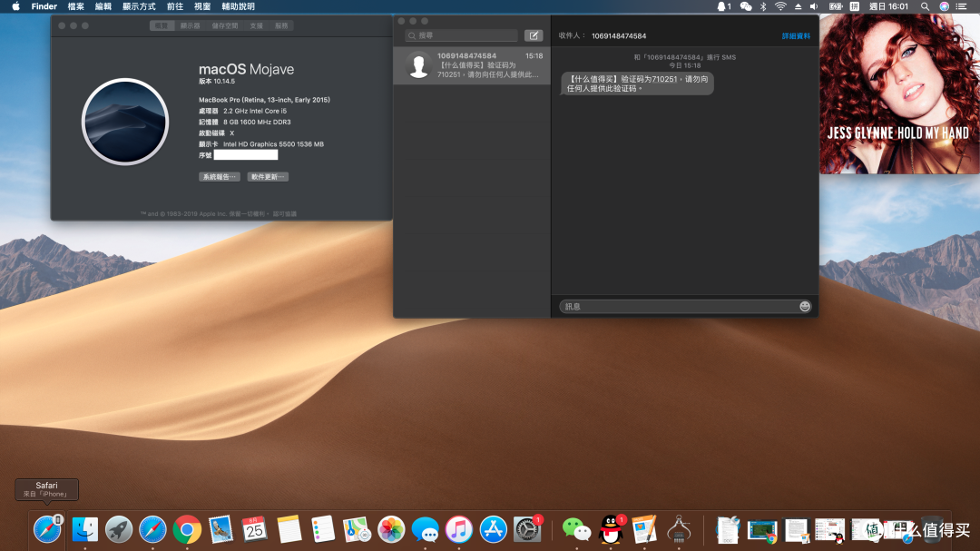980x551 pixels.
Task: Open the emoji picker in message field
Action: [x=804, y=307]
